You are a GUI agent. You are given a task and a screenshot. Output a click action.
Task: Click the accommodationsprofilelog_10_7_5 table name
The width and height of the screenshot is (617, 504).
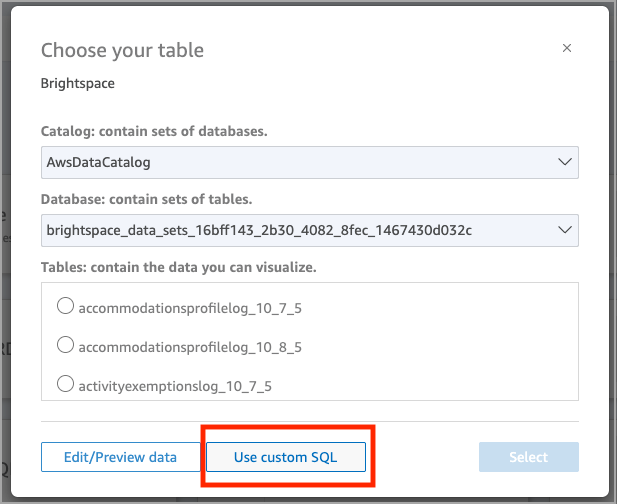(x=189, y=309)
